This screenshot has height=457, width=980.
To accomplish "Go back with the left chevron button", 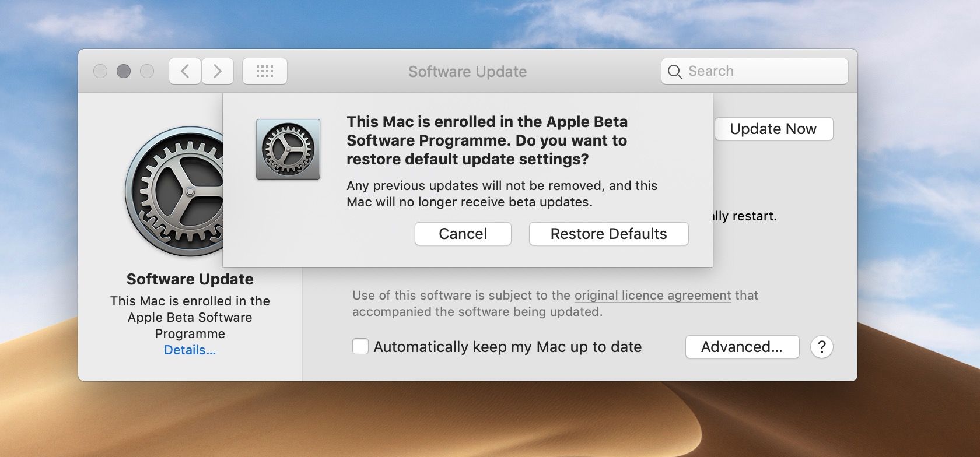I will [x=185, y=71].
